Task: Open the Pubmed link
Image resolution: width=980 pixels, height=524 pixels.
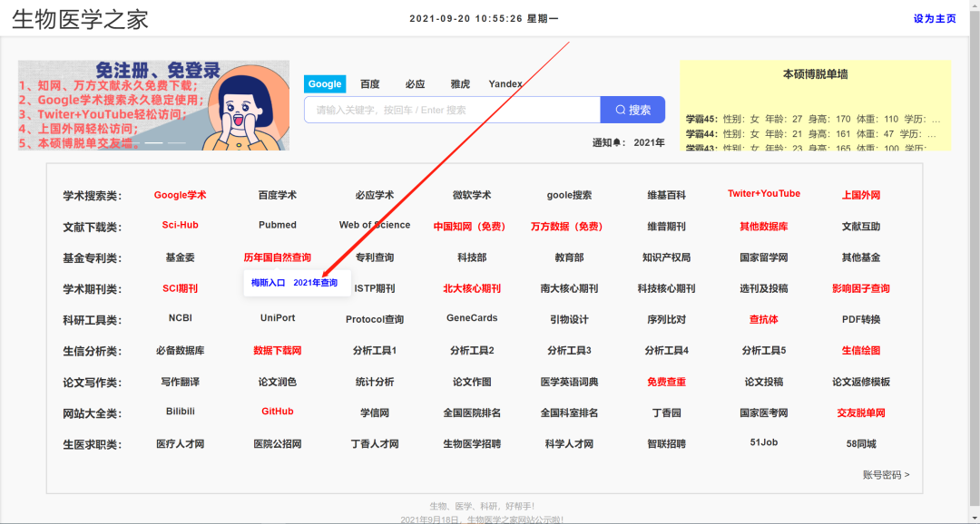Action: pyautogui.click(x=278, y=225)
